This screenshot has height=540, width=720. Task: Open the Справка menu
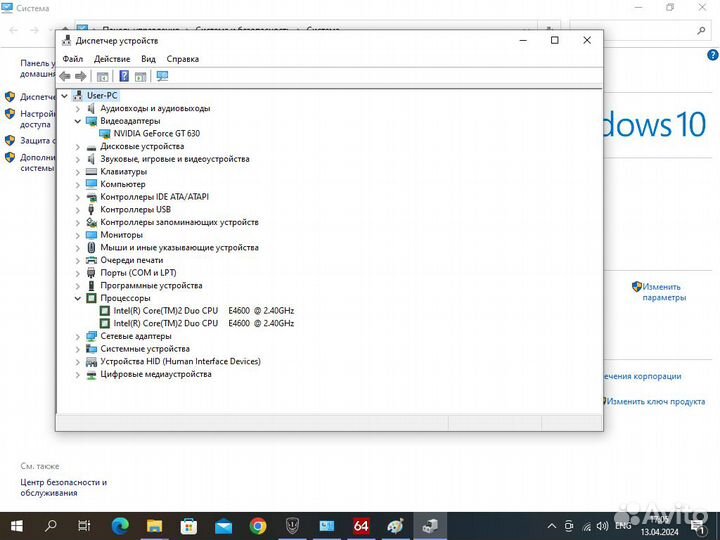pyautogui.click(x=183, y=59)
